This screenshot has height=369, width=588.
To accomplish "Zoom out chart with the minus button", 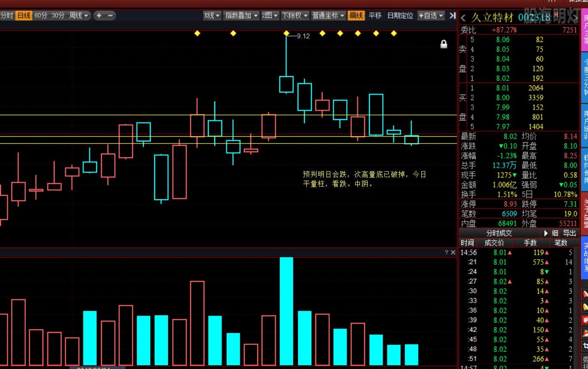I will [110, 15].
